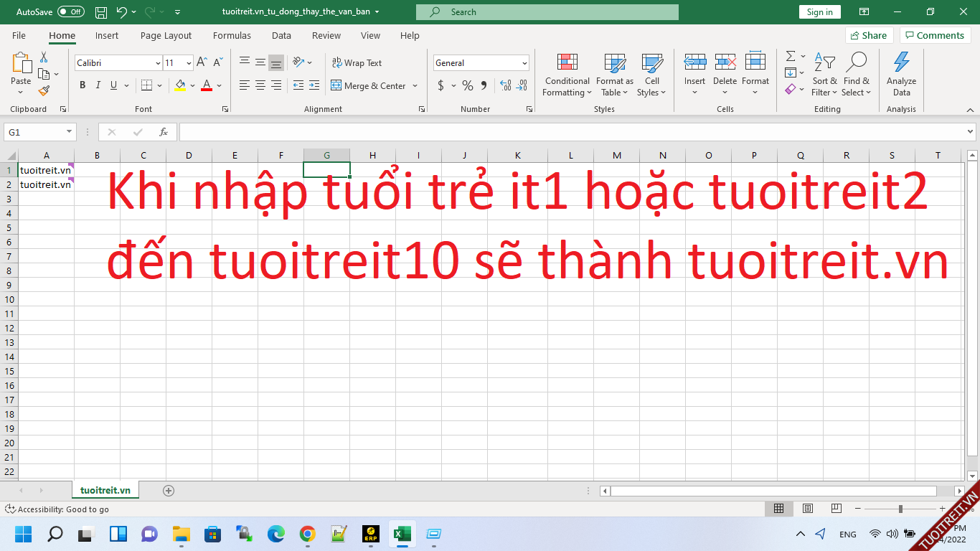This screenshot has width=980, height=551.
Task: Open the General number format dropdown
Action: point(524,63)
